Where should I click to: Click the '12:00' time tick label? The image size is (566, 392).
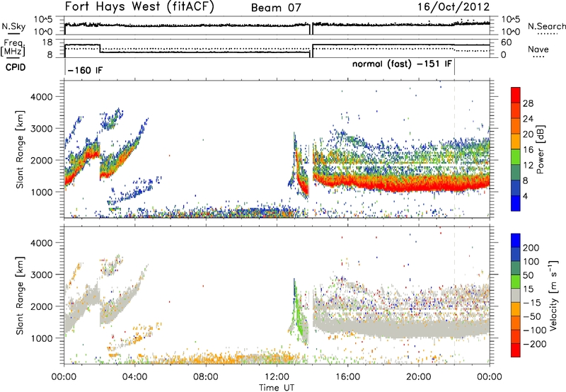point(277,377)
